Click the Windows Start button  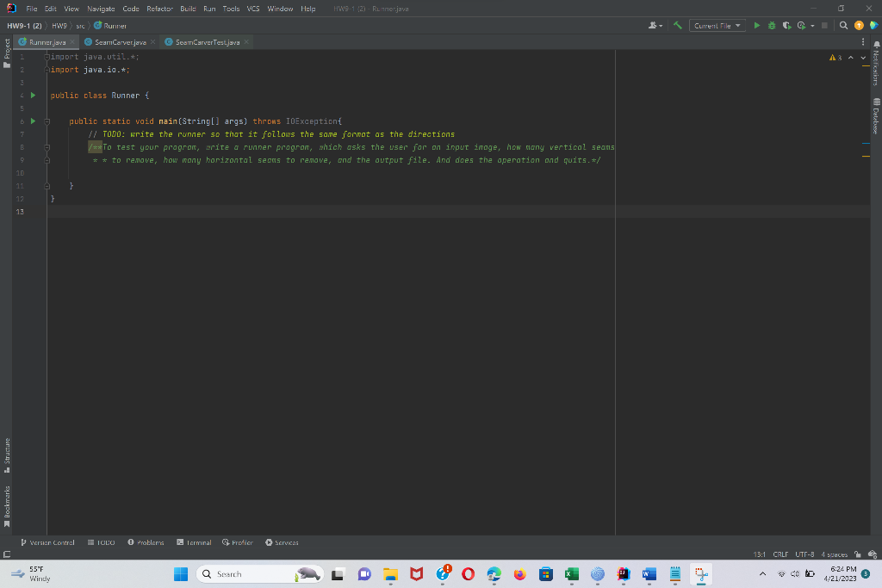(x=181, y=574)
